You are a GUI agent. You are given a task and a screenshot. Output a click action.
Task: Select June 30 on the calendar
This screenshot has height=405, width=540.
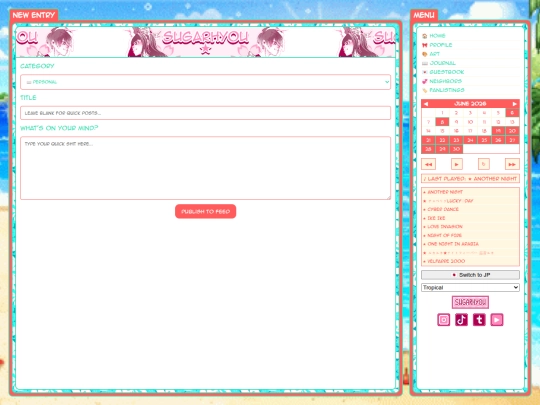[x=456, y=149]
